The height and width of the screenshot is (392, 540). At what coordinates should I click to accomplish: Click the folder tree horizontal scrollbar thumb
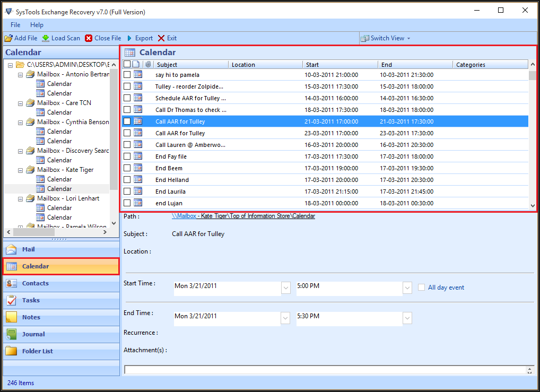(x=33, y=232)
